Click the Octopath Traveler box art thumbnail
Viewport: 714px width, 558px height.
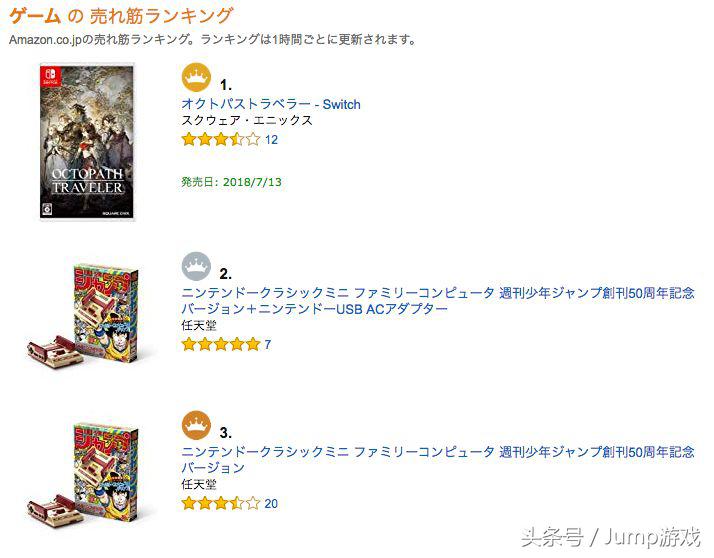coord(87,141)
